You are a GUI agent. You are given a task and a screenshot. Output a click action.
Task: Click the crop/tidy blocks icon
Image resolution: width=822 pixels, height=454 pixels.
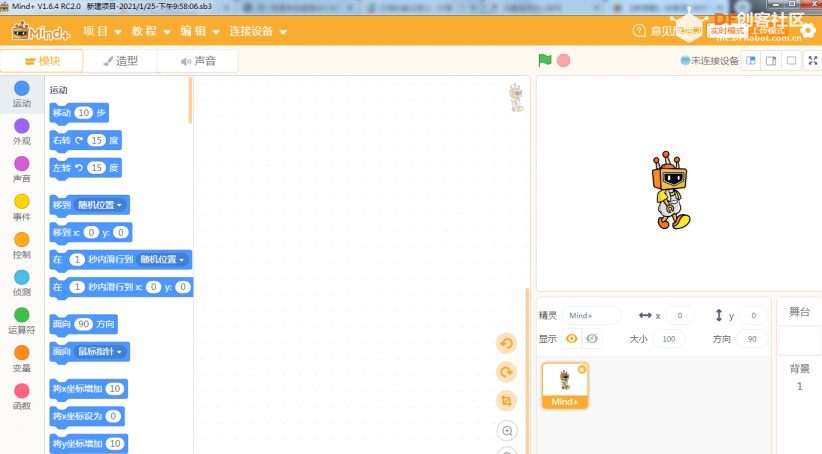pos(506,401)
